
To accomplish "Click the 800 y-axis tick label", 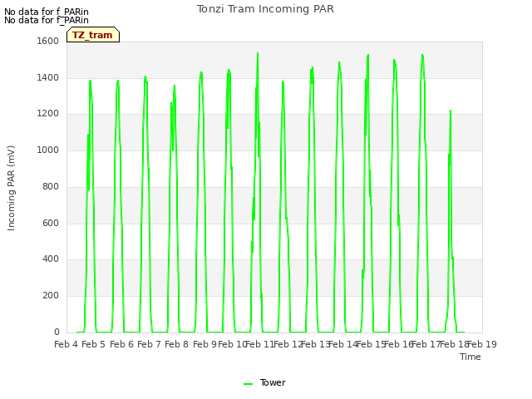I will (x=51, y=186).
